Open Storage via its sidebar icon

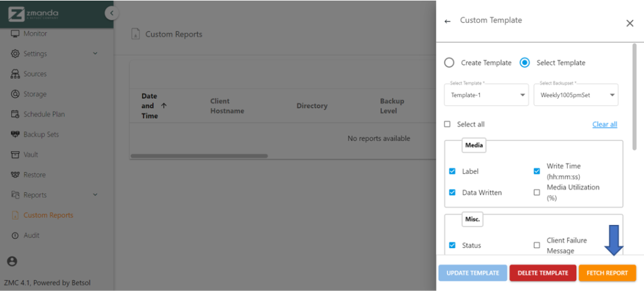(x=16, y=94)
